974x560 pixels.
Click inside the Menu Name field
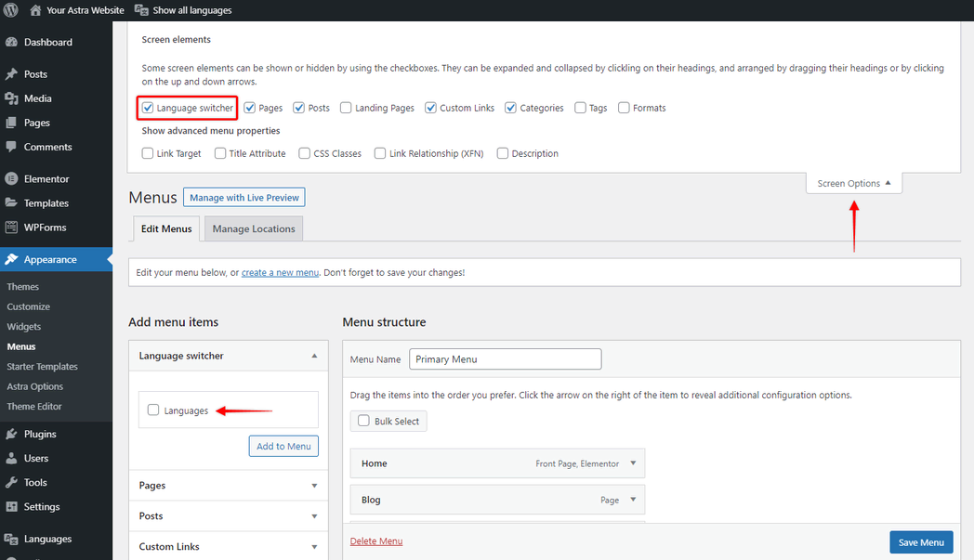pyautogui.click(x=505, y=358)
